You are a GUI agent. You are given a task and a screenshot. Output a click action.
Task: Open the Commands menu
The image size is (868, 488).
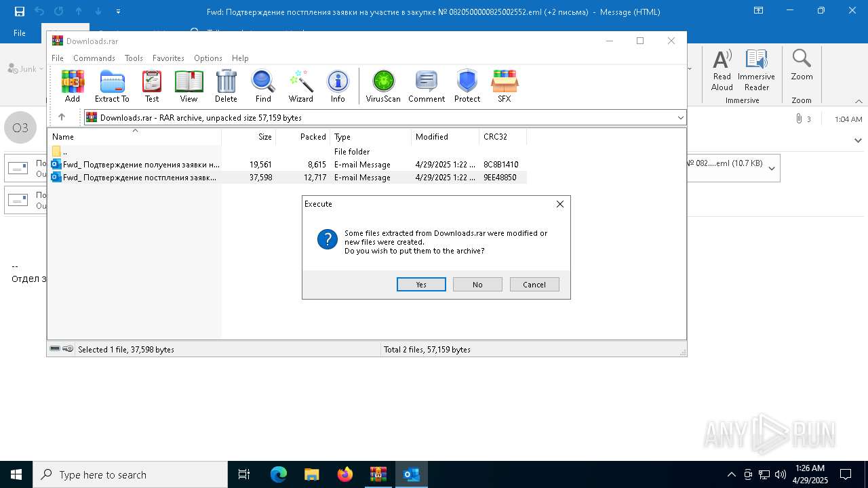pyautogui.click(x=94, y=58)
